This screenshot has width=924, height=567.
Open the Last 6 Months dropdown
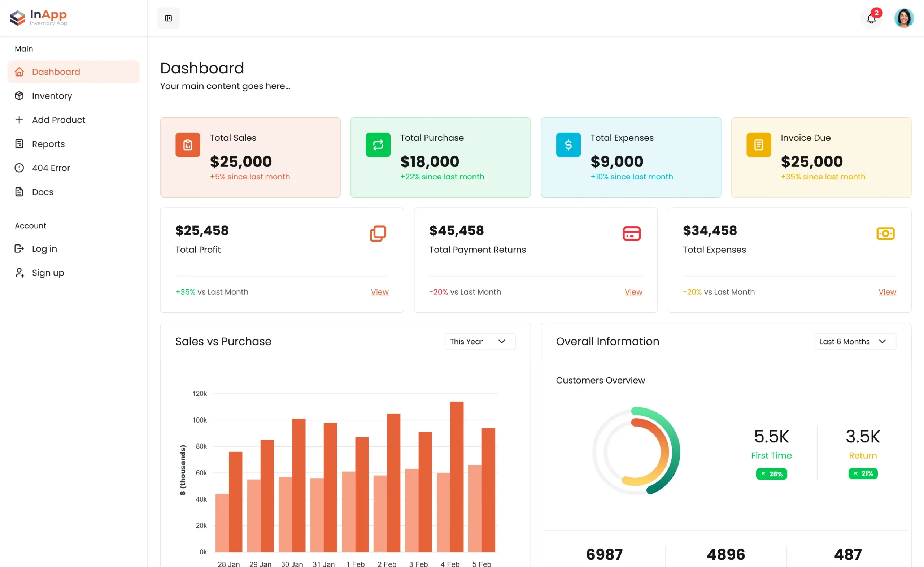(x=855, y=341)
